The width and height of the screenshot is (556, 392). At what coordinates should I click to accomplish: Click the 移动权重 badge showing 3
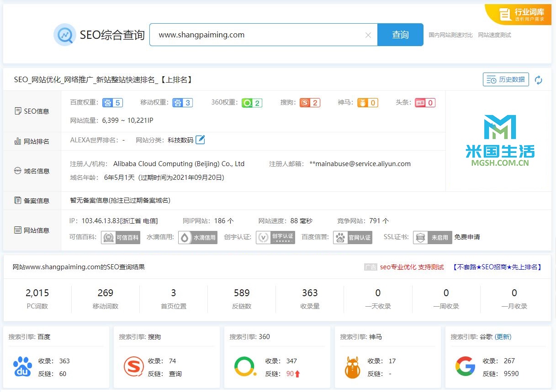[182, 103]
